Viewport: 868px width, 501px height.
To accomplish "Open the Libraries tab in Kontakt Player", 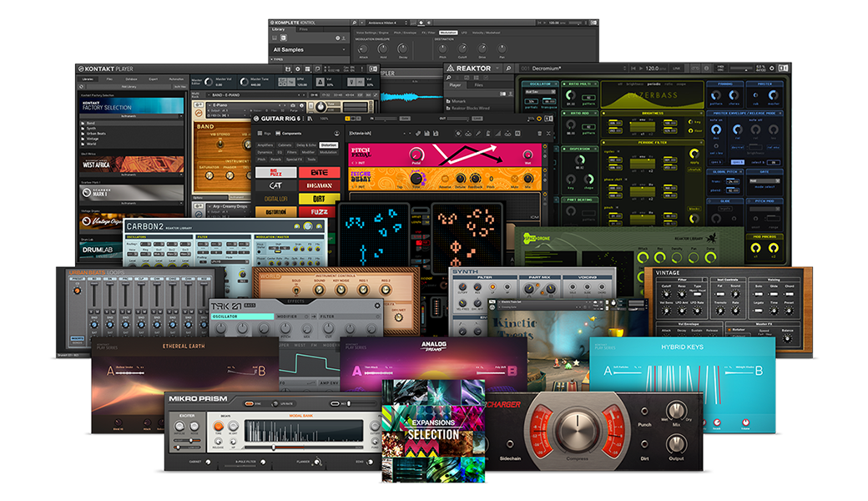I will (x=88, y=79).
